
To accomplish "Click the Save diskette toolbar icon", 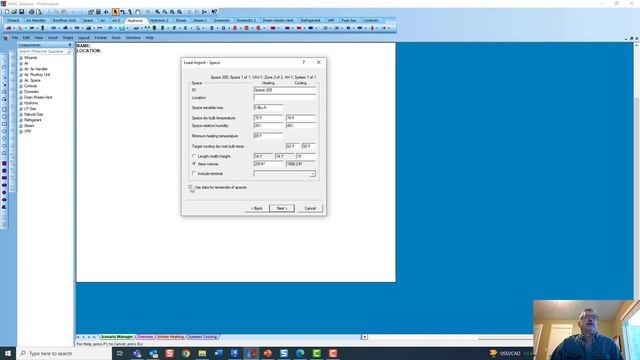I will tap(21, 12).
